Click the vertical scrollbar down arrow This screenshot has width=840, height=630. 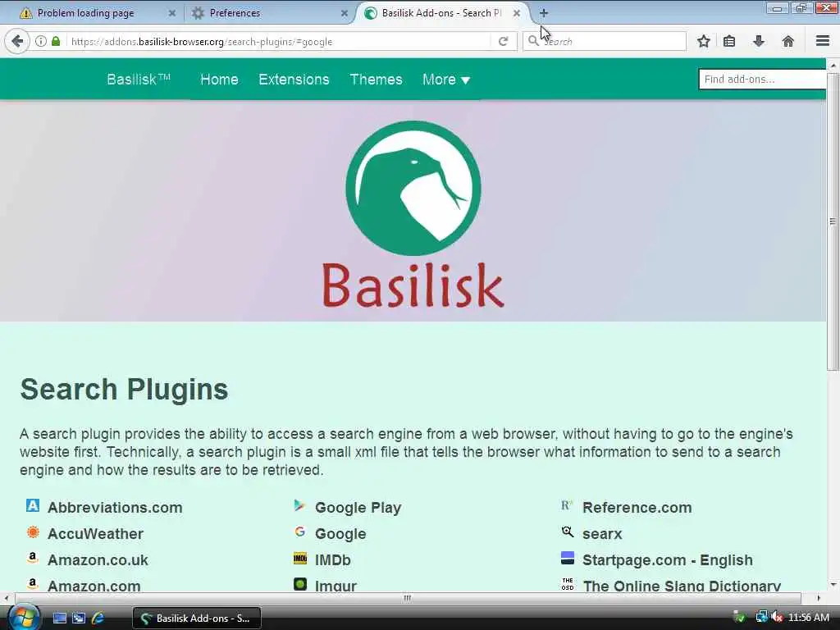click(833, 584)
